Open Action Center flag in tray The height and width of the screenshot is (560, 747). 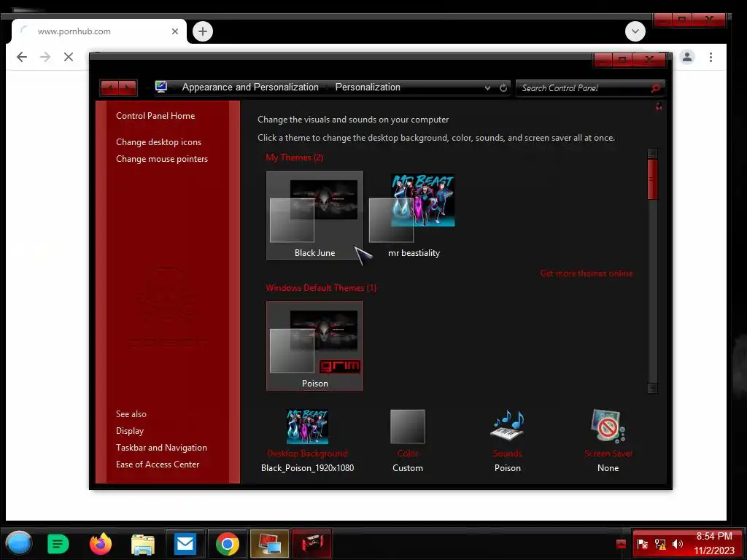tap(642, 544)
